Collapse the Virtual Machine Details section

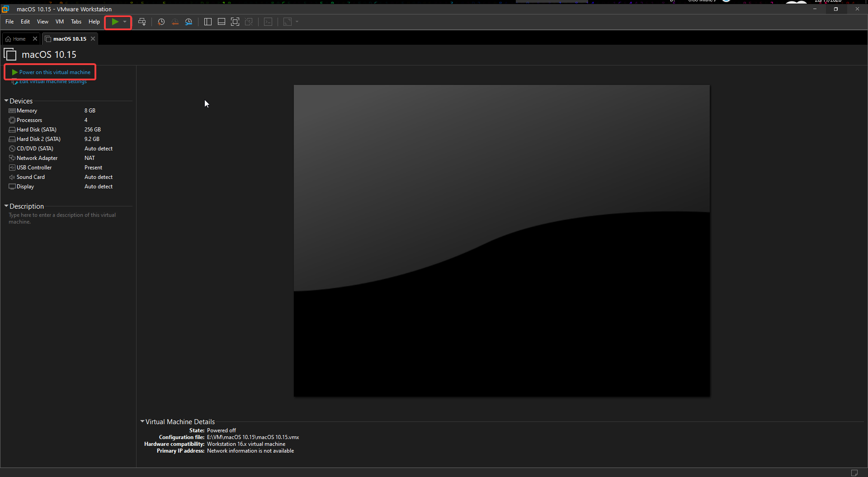coord(142,421)
